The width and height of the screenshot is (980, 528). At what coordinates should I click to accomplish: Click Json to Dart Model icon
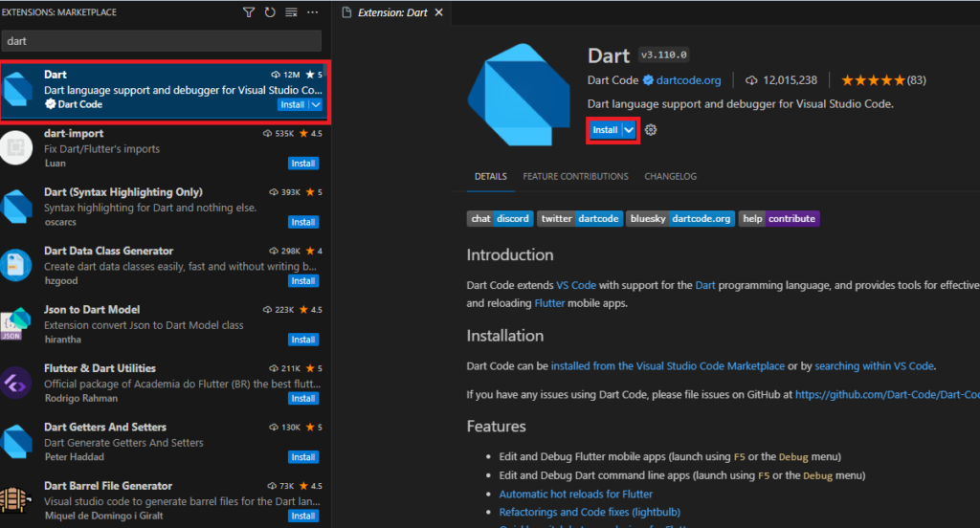click(x=16, y=324)
